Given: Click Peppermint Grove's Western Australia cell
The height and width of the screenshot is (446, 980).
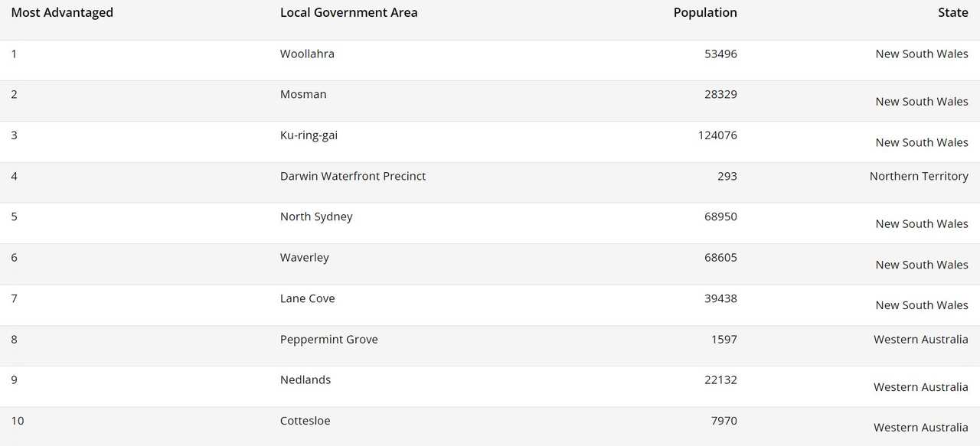Looking at the screenshot, I should [x=921, y=340].
